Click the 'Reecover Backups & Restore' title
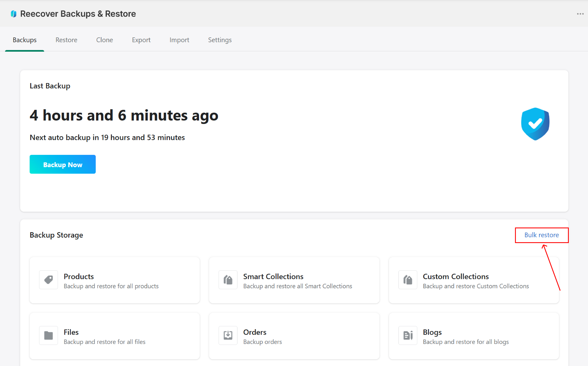 tap(78, 14)
